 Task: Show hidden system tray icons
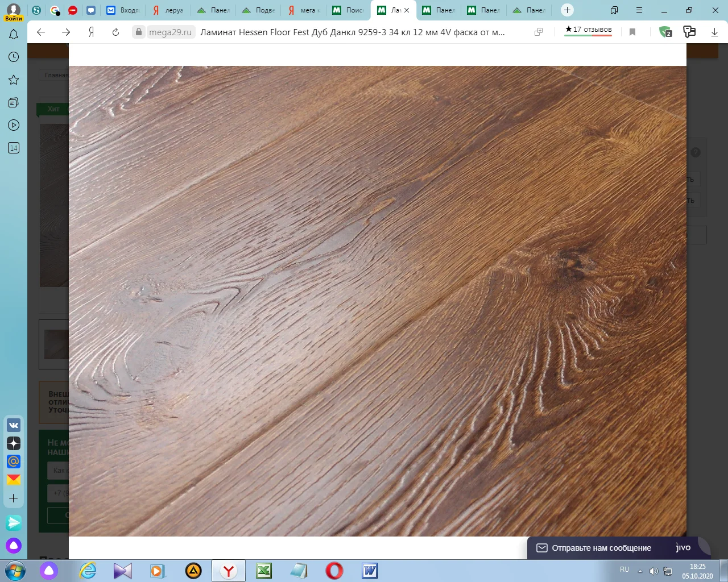[640, 571]
